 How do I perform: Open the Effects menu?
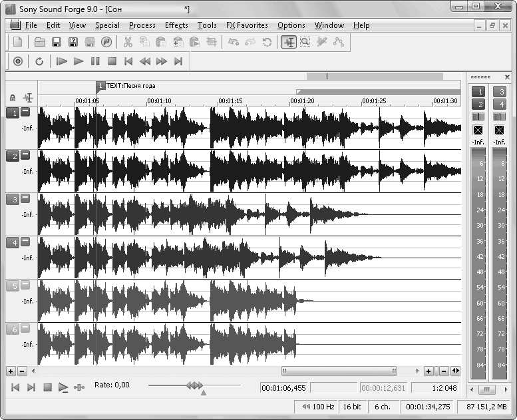pos(176,25)
